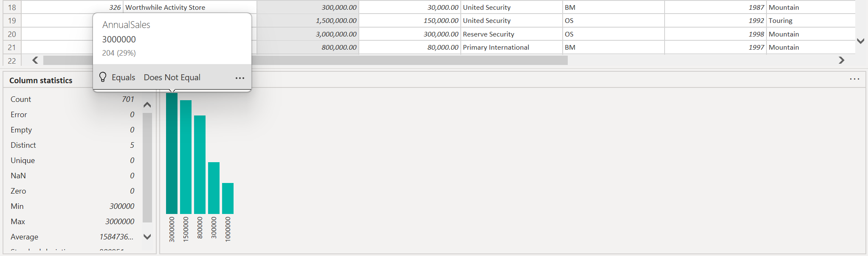Select the 800000 histogram bar
Screen dimensions: 868x256
200,165
